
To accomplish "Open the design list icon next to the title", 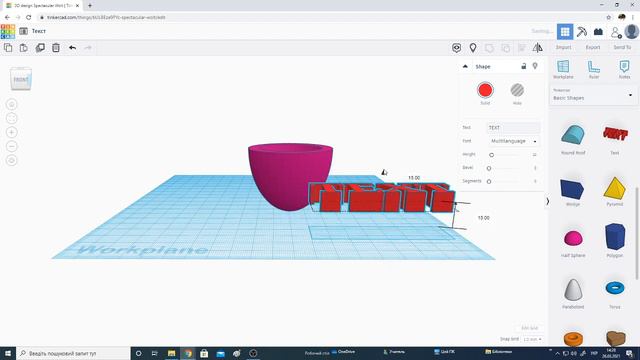I will click(x=24, y=31).
